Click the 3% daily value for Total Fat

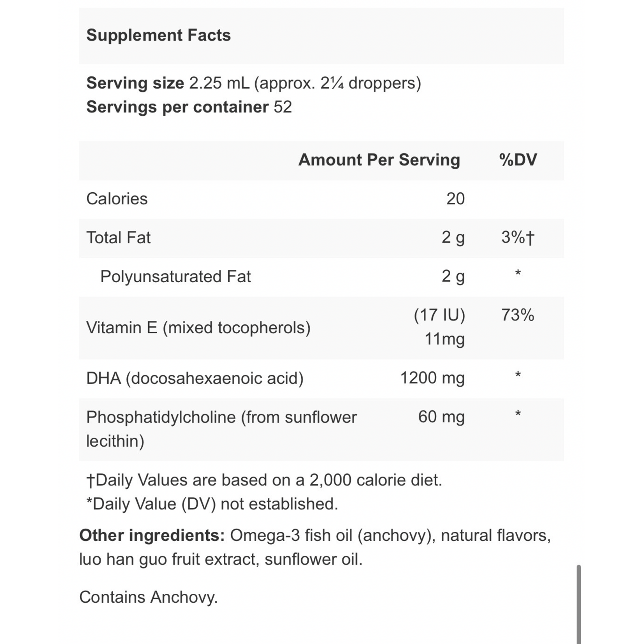[518, 237]
